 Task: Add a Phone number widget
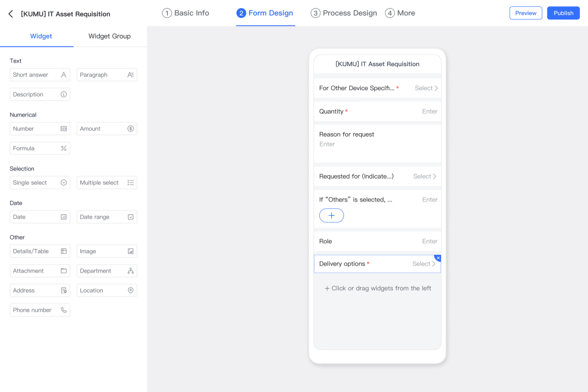(40, 310)
